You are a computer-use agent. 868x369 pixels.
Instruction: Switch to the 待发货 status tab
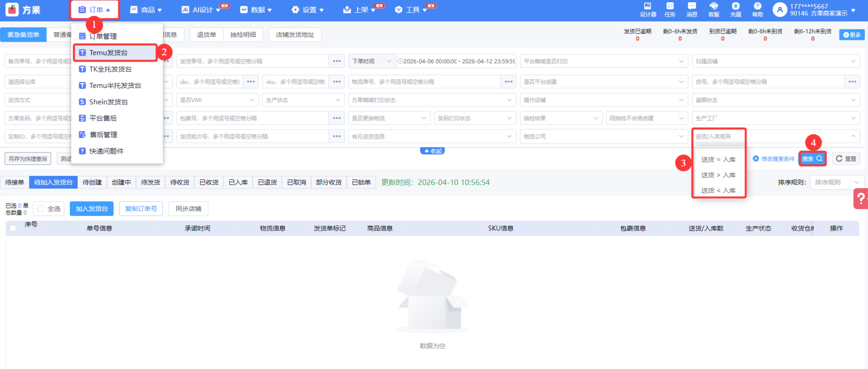(151, 182)
